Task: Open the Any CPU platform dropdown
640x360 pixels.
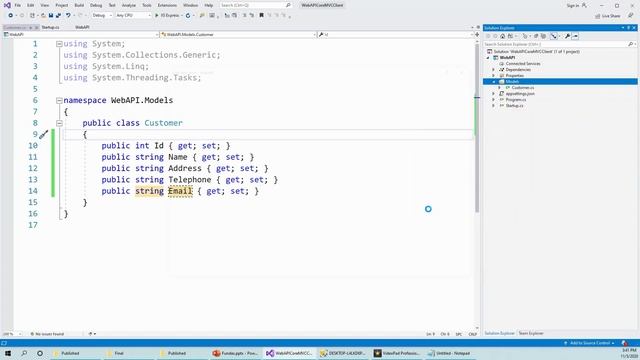Action: 133,16
